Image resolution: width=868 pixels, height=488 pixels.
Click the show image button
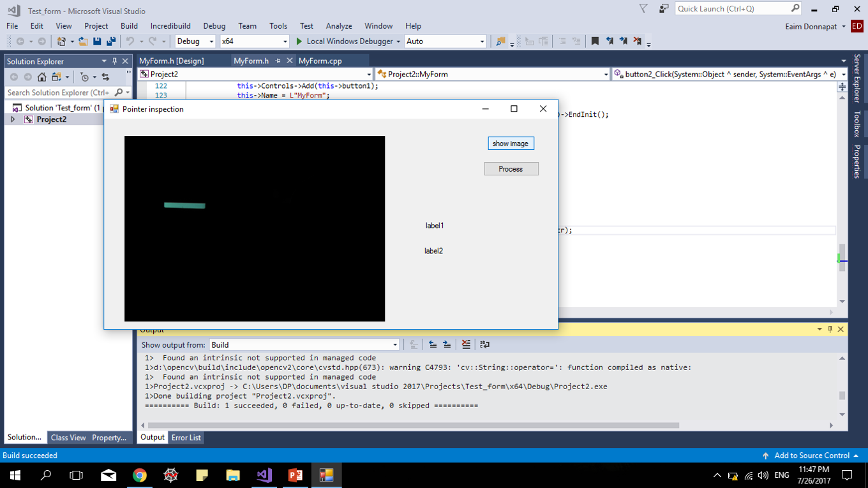511,144
